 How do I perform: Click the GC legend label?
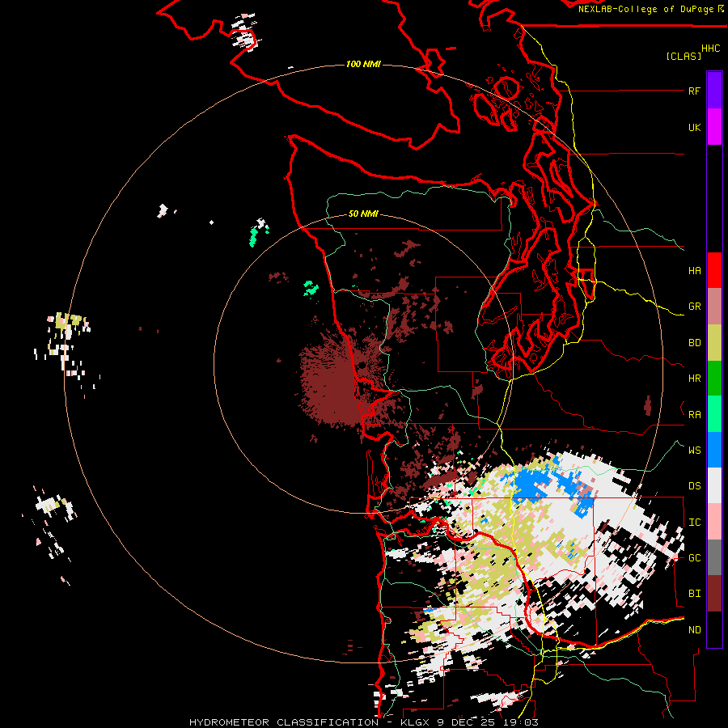pyautogui.click(x=694, y=557)
